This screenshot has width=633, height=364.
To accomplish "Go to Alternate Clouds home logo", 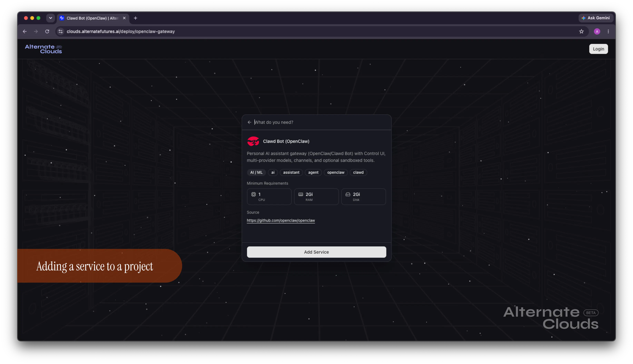I will (x=43, y=49).
